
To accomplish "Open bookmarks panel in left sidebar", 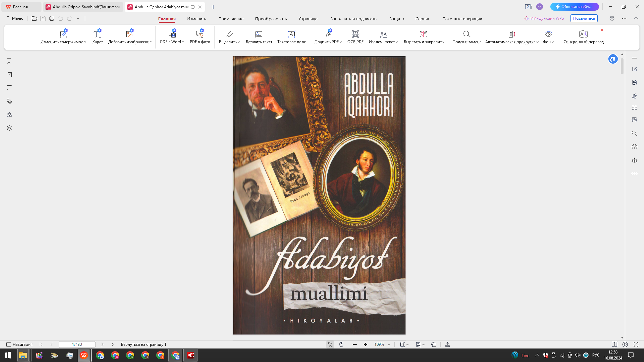I will [x=9, y=61].
